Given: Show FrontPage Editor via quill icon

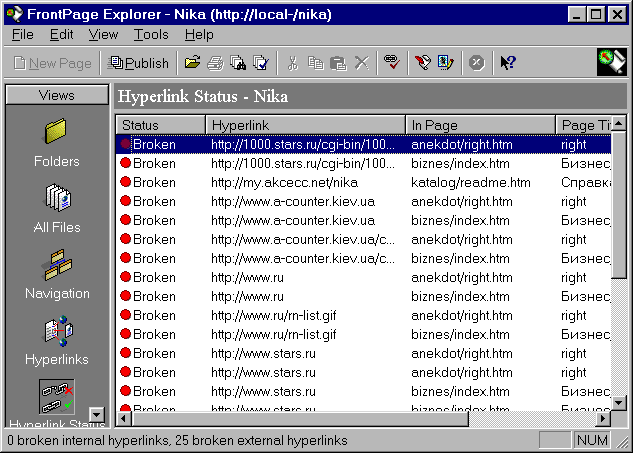Looking at the screenshot, I should (423, 63).
